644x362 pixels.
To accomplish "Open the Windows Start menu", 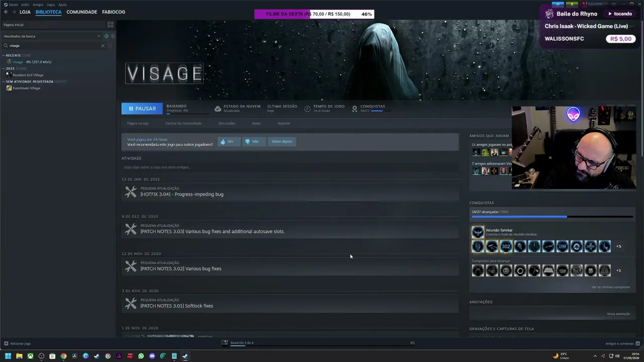I will [x=8, y=356].
